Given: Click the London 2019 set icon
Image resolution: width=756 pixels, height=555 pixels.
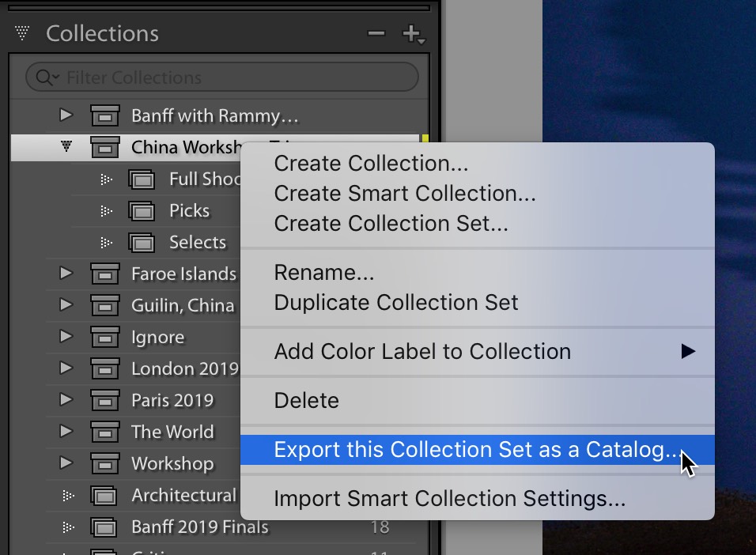Looking at the screenshot, I should coord(105,368).
